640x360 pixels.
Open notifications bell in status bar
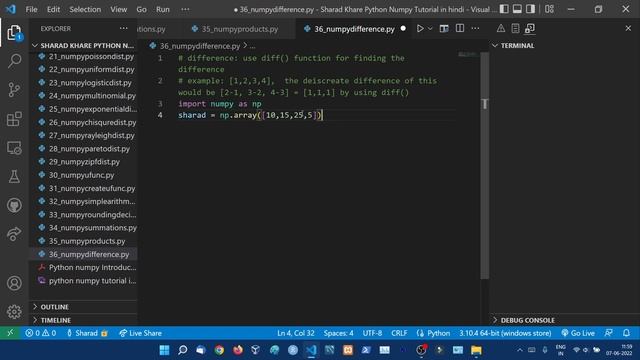(x=626, y=333)
